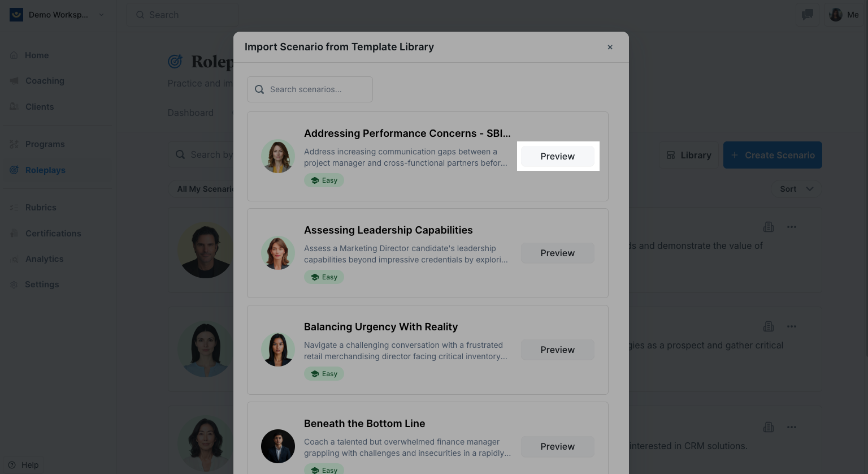Preview the Assessing Leadership Capabilities scenario
Image resolution: width=868 pixels, height=474 pixels.
pos(557,253)
